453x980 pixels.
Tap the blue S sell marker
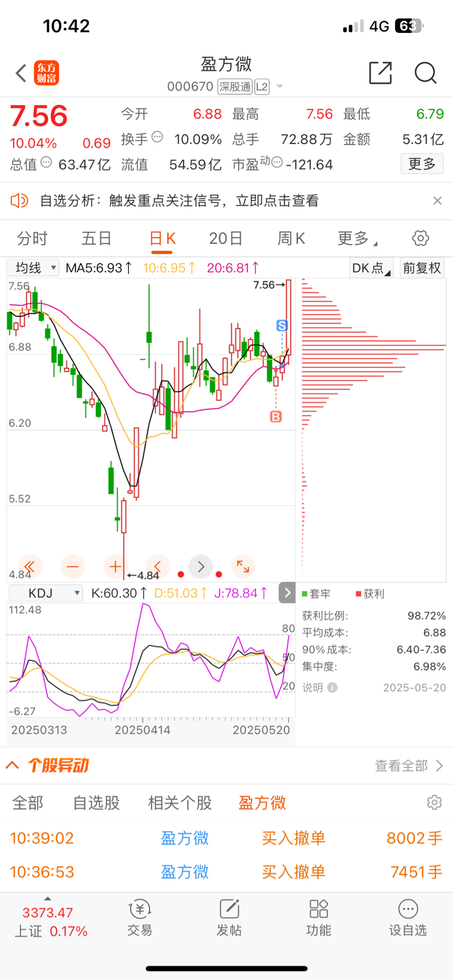click(x=282, y=325)
